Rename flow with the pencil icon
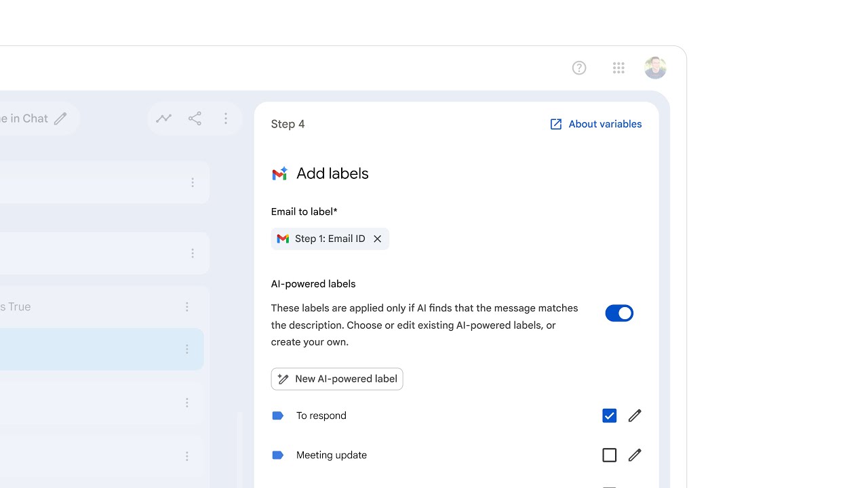 click(60, 119)
